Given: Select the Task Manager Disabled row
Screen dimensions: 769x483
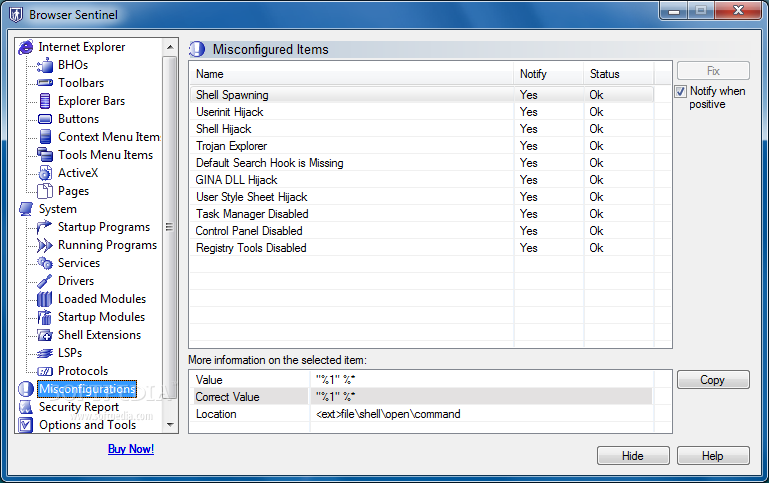Looking at the screenshot, I should 422,214.
